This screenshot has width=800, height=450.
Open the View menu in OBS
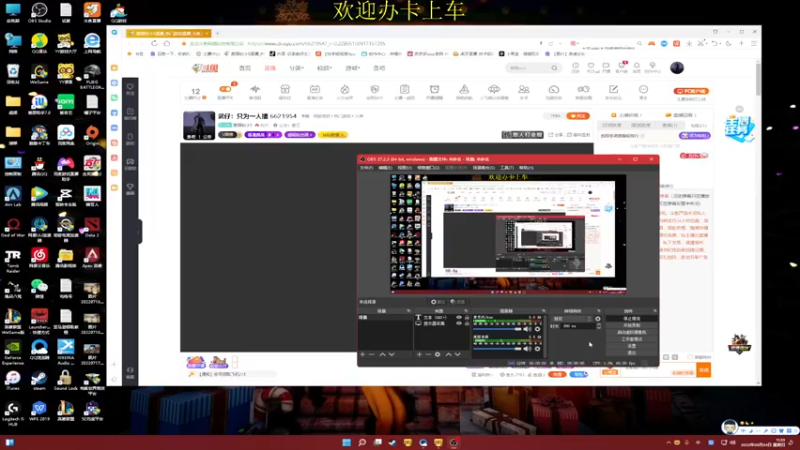pos(405,168)
